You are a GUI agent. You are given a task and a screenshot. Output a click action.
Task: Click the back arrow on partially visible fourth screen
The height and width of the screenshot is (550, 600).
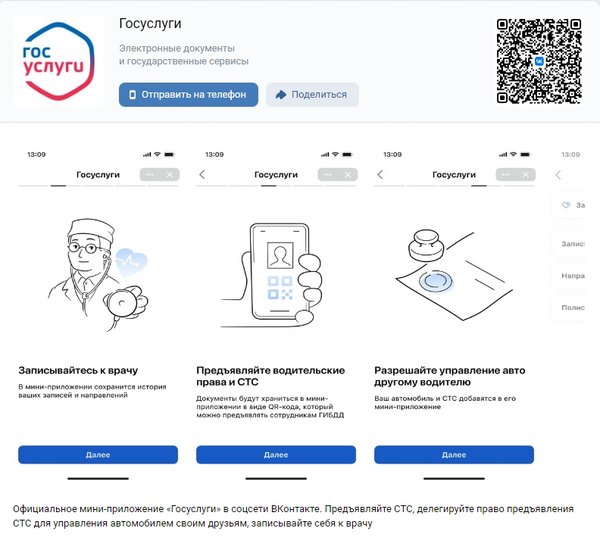point(558,175)
